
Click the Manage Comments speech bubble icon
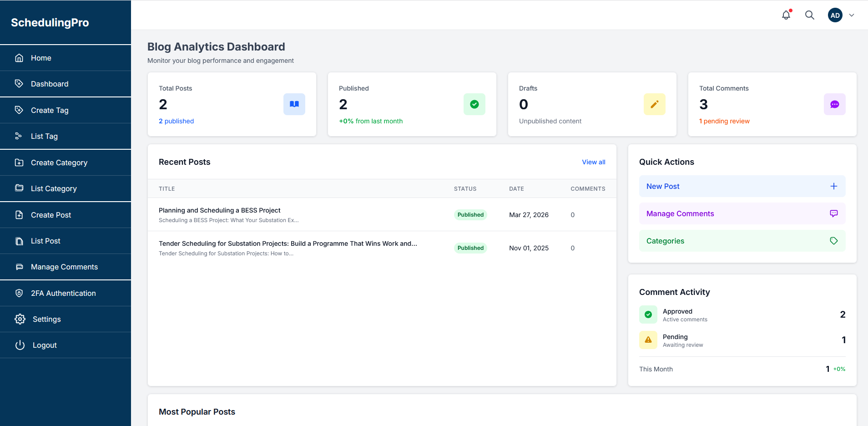point(833,213)
